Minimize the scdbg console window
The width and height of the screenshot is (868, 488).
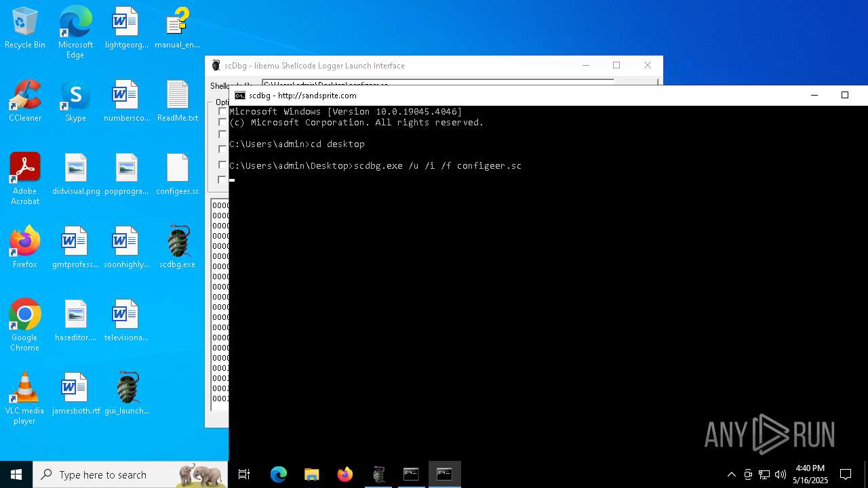click(x=814, y=96)
